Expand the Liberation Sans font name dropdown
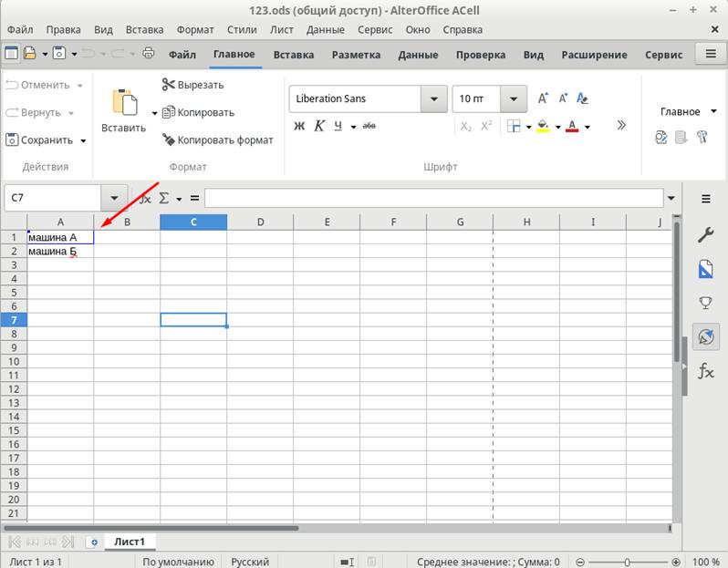This screenshot has width=728, height=568. (433, 98)
